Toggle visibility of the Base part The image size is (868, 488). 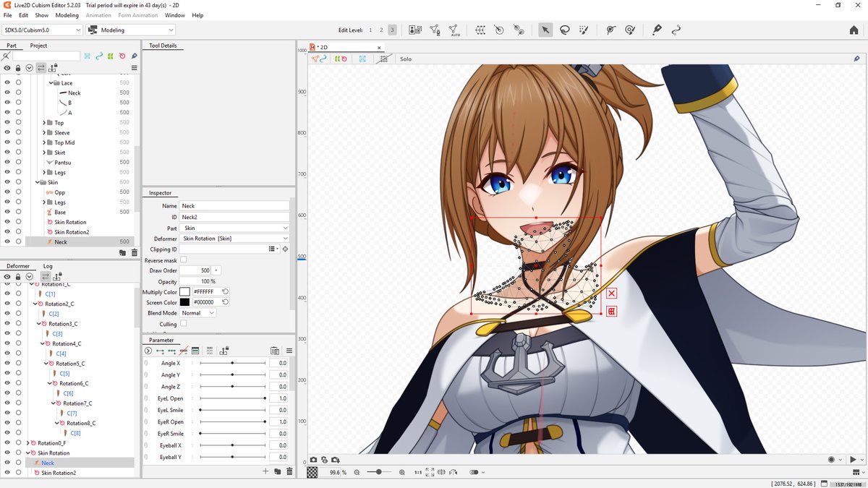tap(7, 213)
